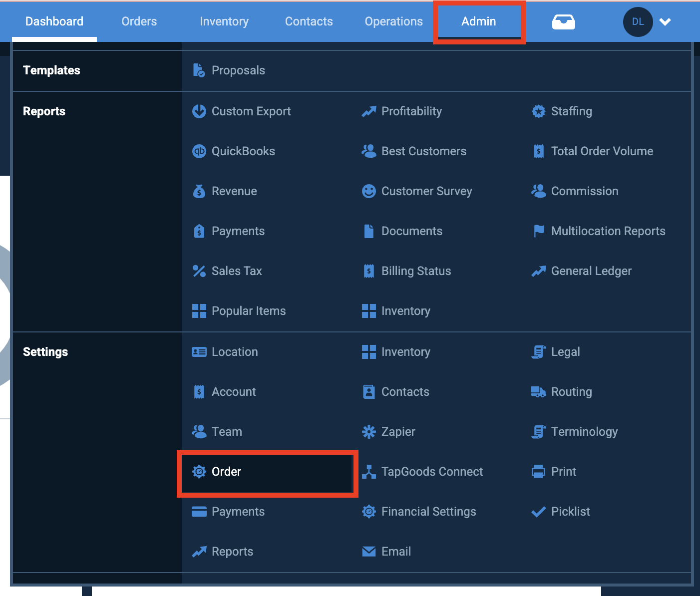Click the Sales Tax percent icon
The width and height of the screenshot is (700, 596).
[199, 271]
